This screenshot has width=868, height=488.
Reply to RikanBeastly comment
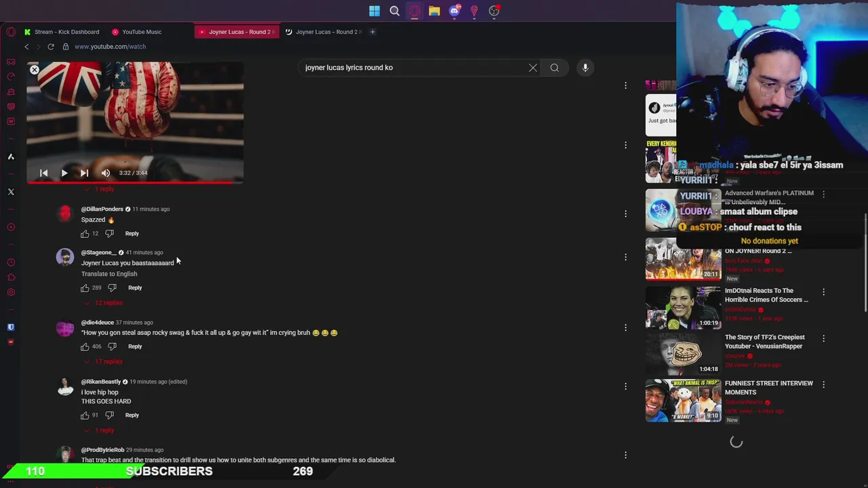(x=132, y=415)
